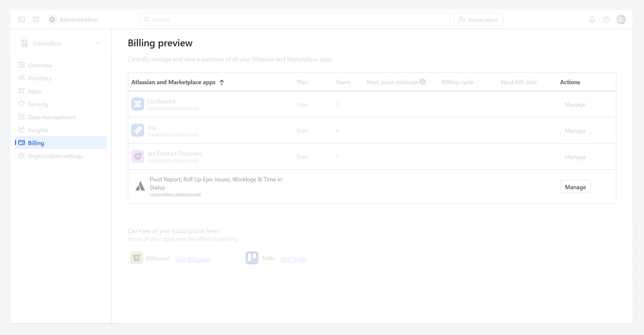Click the Jira app icon

coord(137,130)
